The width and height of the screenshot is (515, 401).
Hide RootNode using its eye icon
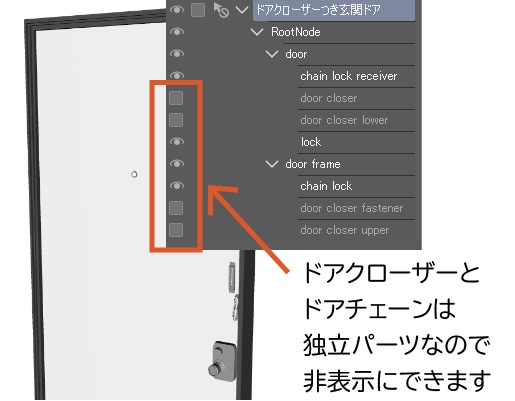pos(177,32)
